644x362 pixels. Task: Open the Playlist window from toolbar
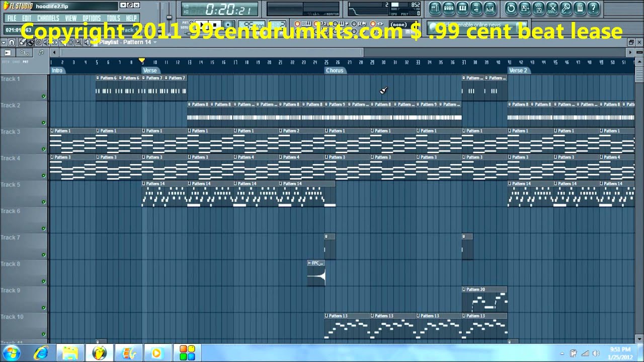pyautogui.click(x=435, y=8)
